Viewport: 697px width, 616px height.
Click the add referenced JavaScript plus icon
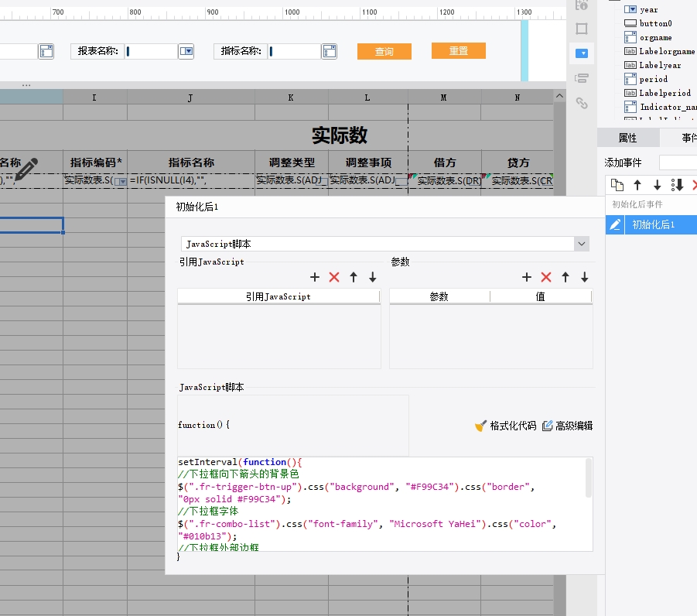(315, 277)
